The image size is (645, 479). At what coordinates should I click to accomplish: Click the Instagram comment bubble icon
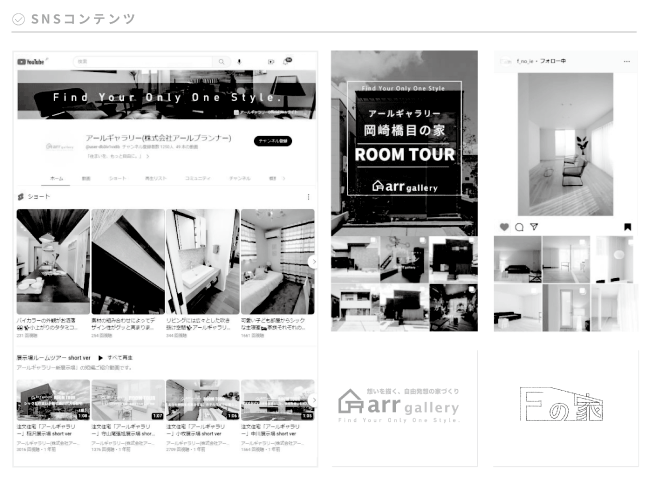point(519,227)
